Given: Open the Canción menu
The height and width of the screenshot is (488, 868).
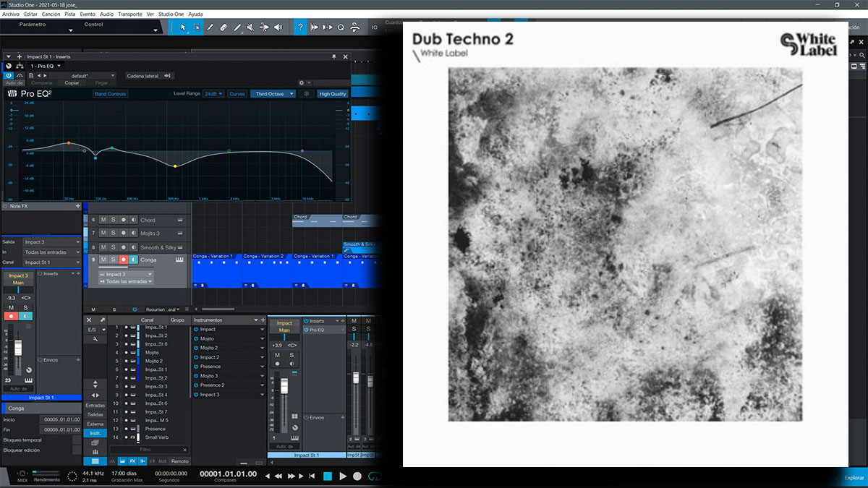Looking at the screenshot, I should click(51, 14).
